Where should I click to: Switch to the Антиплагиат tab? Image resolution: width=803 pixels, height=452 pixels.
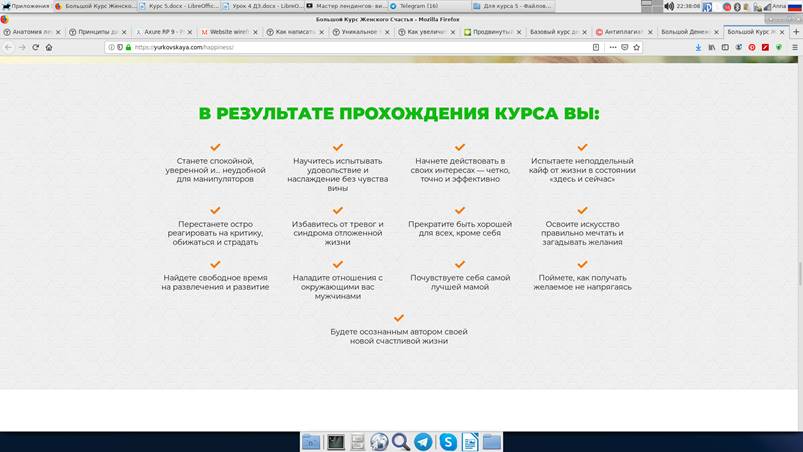(623, 32)
